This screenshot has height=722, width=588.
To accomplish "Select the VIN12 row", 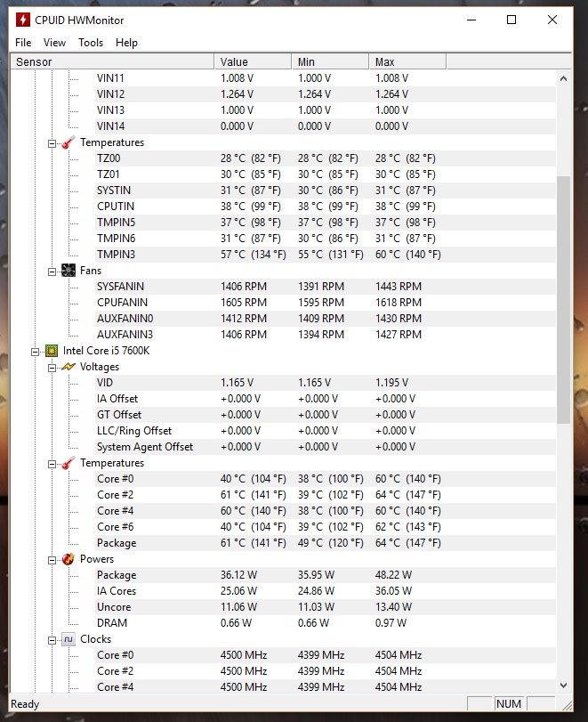I will click(325, 94).
